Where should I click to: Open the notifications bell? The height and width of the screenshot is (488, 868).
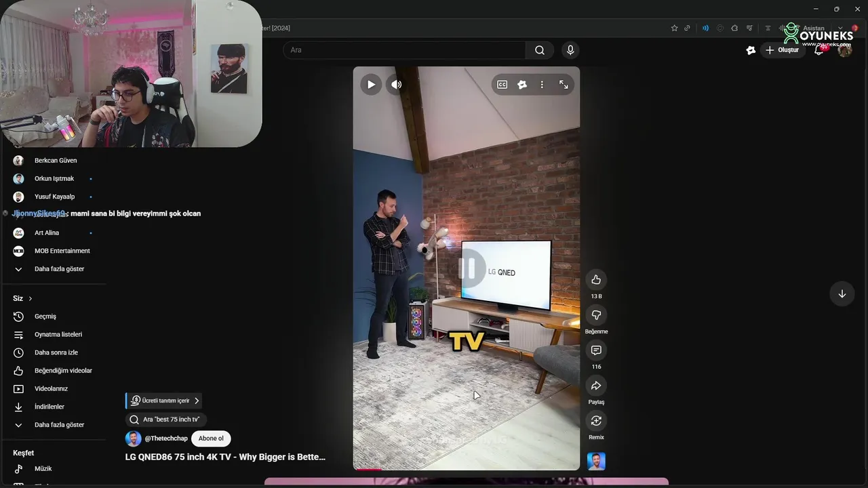[819, 50]
